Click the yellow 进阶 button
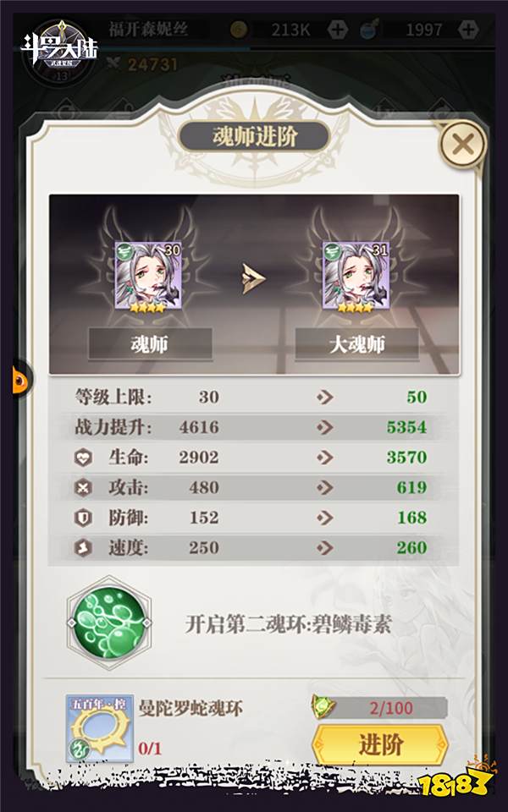Viewport: 508px width, 812px height. click(x=380, y=744)
